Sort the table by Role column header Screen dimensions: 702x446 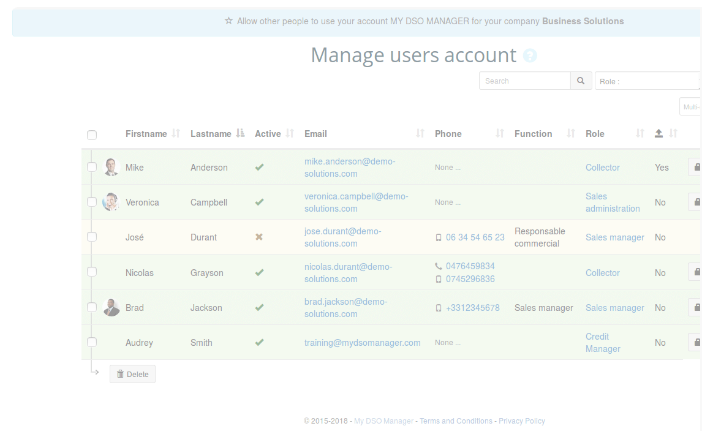(x=595, y=134)
